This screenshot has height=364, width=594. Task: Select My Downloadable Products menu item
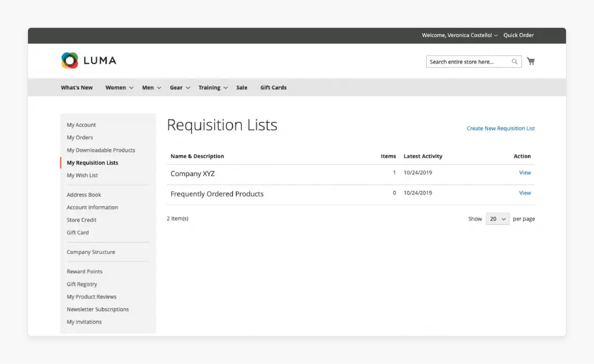coord(100,150)
